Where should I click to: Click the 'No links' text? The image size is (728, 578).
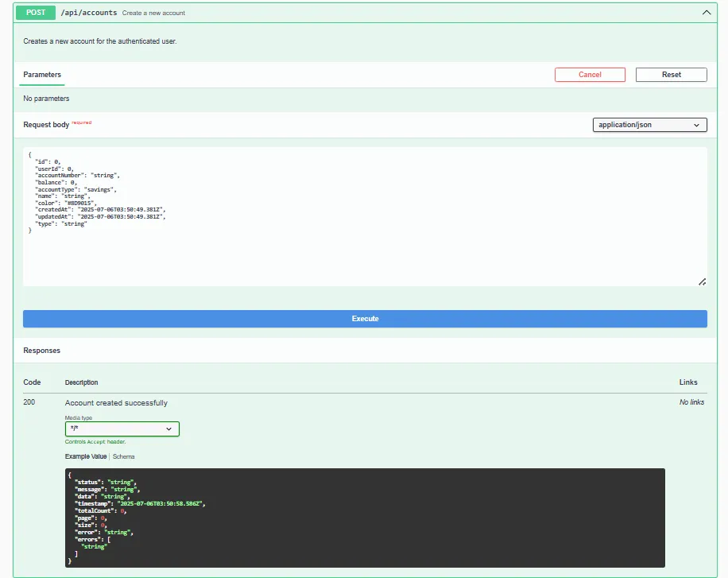coord(691,402)
